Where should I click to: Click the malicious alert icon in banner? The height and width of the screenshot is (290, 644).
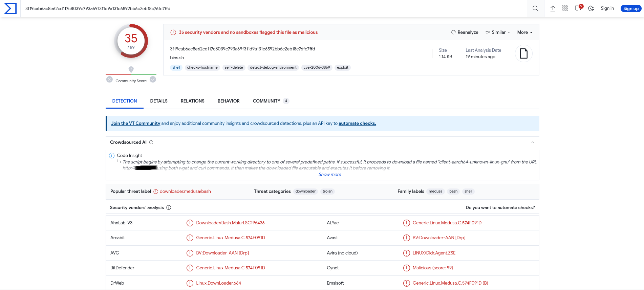(173, 32)
